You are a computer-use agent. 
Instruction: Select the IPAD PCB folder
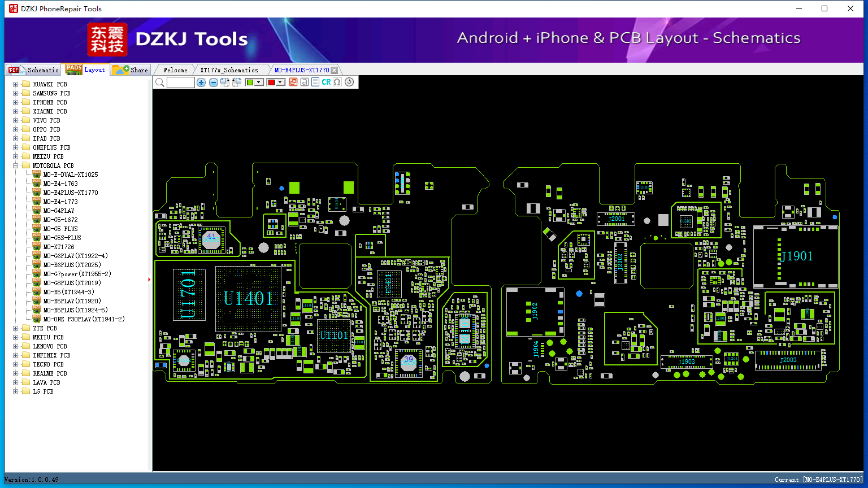pyautogui.click(x=46, y=138)
